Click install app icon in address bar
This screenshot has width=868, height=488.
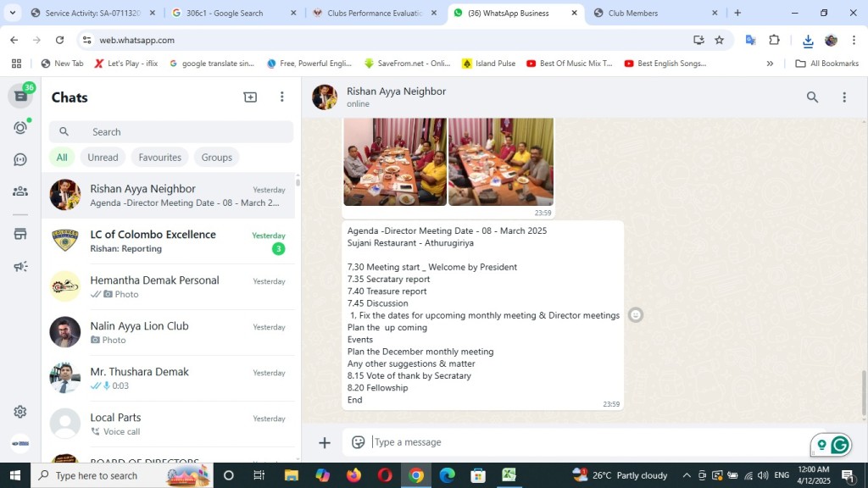pyautogui.click(x=698, y=40)
